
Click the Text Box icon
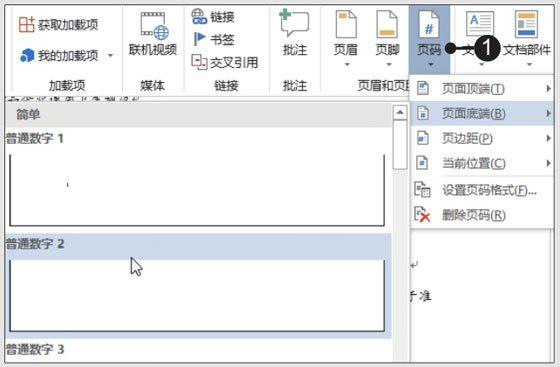click(x=480, y=24)
